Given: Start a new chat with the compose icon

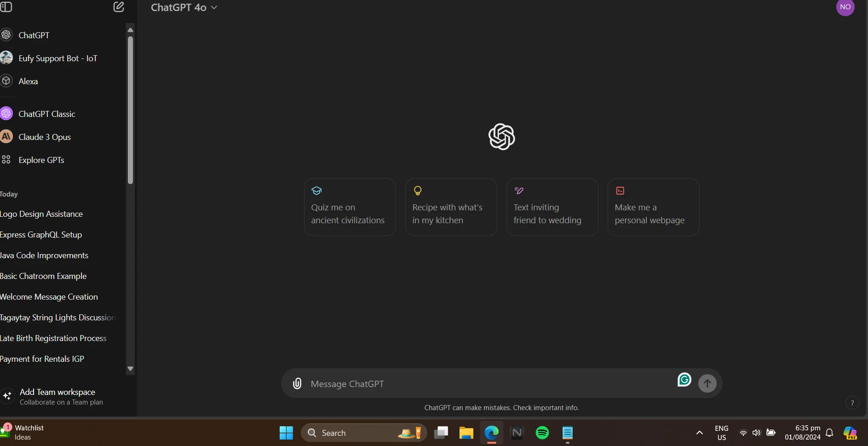Looking at the screenshot, I should click(119, 7).
